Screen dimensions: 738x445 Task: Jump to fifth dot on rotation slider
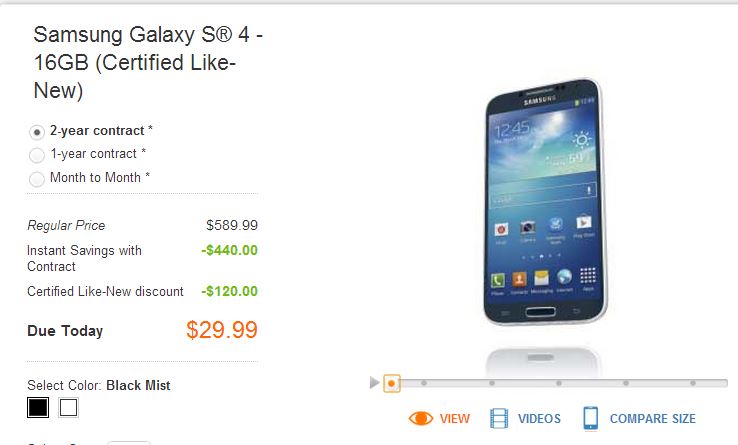pyautogui.click(x=626, y=383)
